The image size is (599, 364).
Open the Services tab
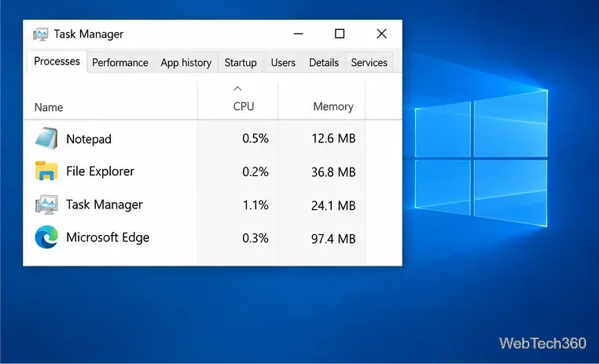point(369,63)
